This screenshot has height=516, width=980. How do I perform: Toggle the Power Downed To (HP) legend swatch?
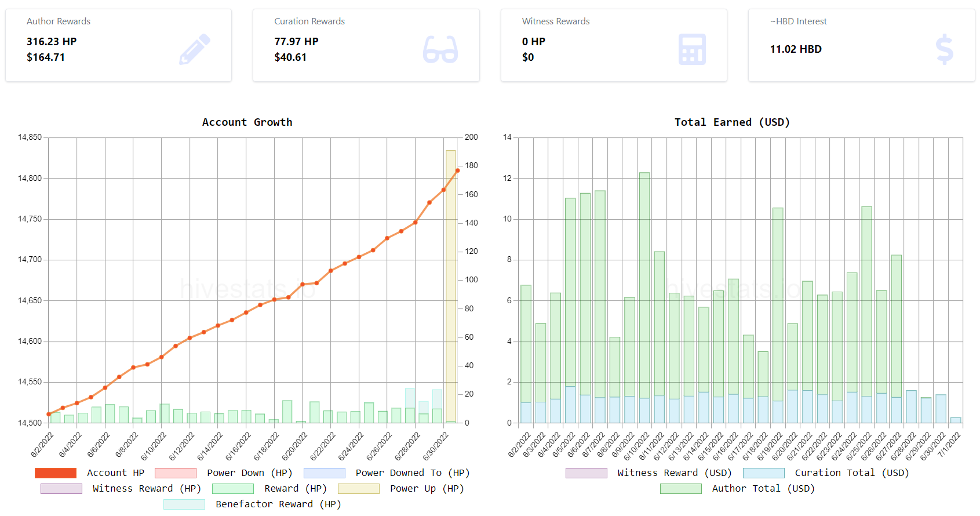[x=325, y=473]
